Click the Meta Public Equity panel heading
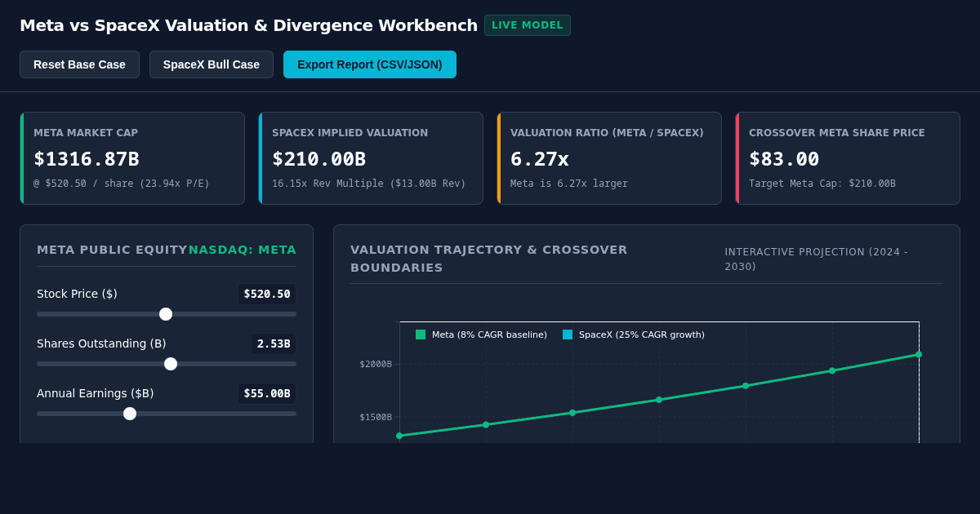The width and height of the screenshot is (980, 514). point(112,250)
